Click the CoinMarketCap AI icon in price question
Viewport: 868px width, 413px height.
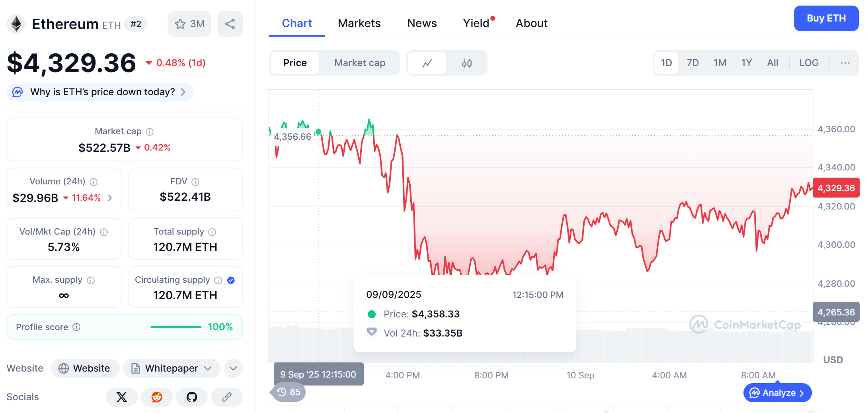coord(18,92)
